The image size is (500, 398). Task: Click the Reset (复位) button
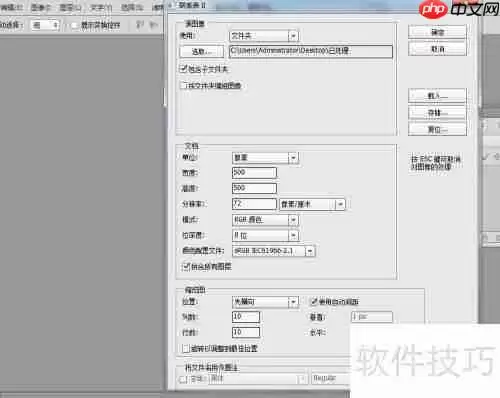[437, 129]
